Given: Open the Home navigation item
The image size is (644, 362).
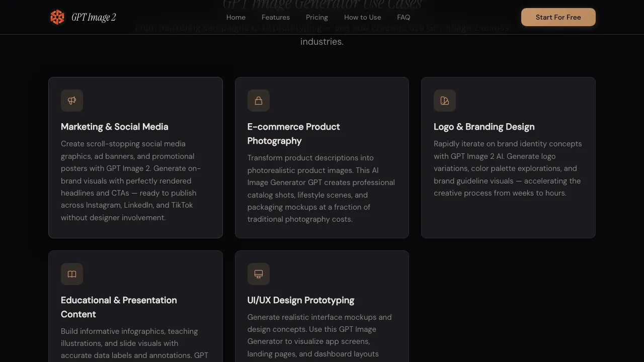Looking at the screenshot, I should click(235, 17).
